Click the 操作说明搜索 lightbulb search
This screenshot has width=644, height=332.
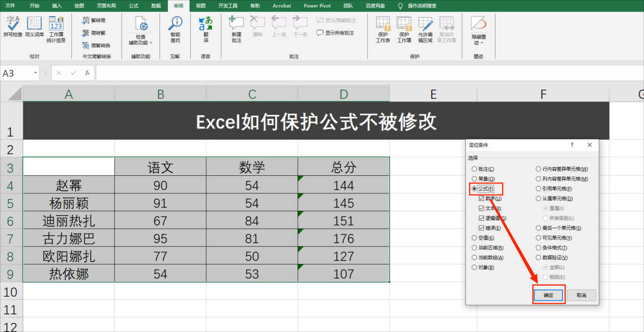417,6
